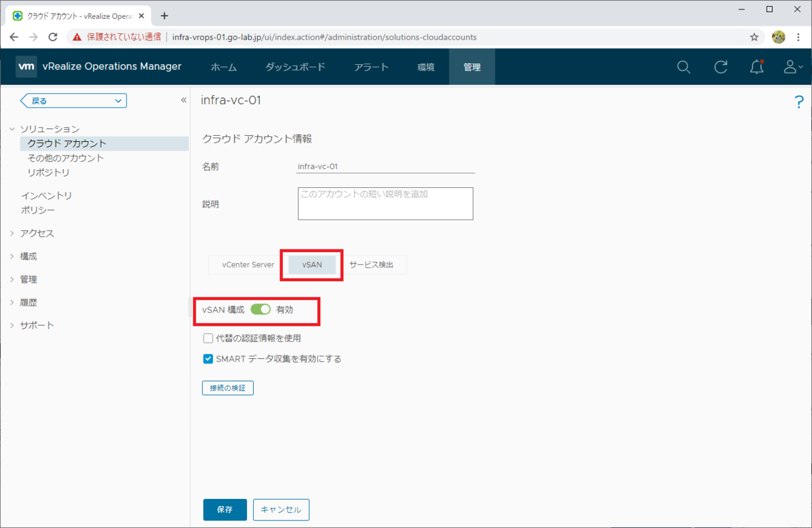Open notifications via the bell icon
The height and width of the screenshot is (528, 812).
point(756,67)
